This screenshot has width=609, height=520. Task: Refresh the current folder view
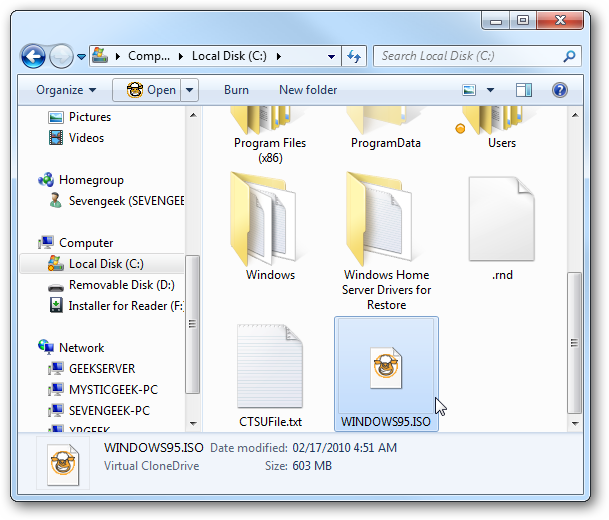pyautogui.click(x=354, y=57)
